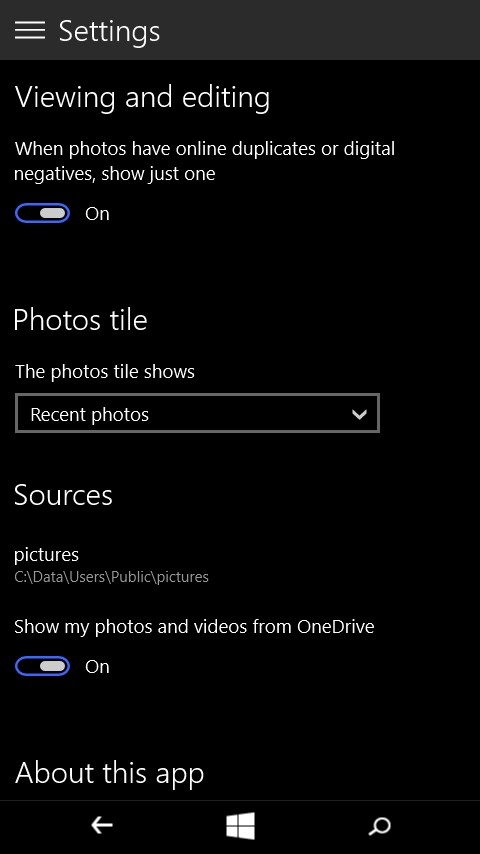Tap the back arrow in navigation bar

(102, 826)
